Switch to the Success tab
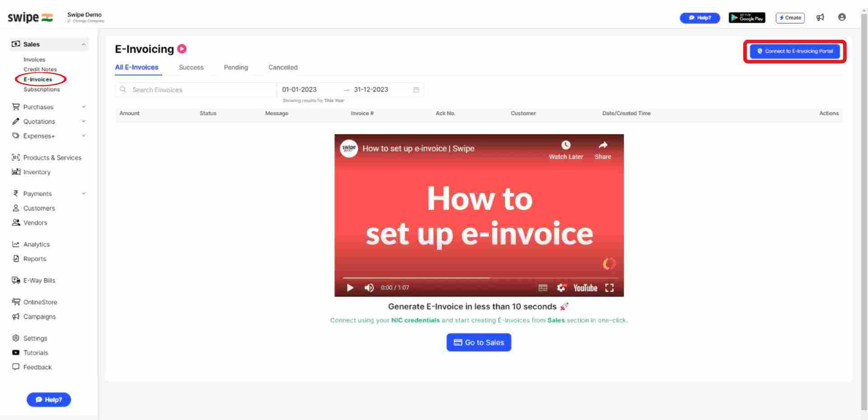Viewport: 868px width, 420px height. 191,67
